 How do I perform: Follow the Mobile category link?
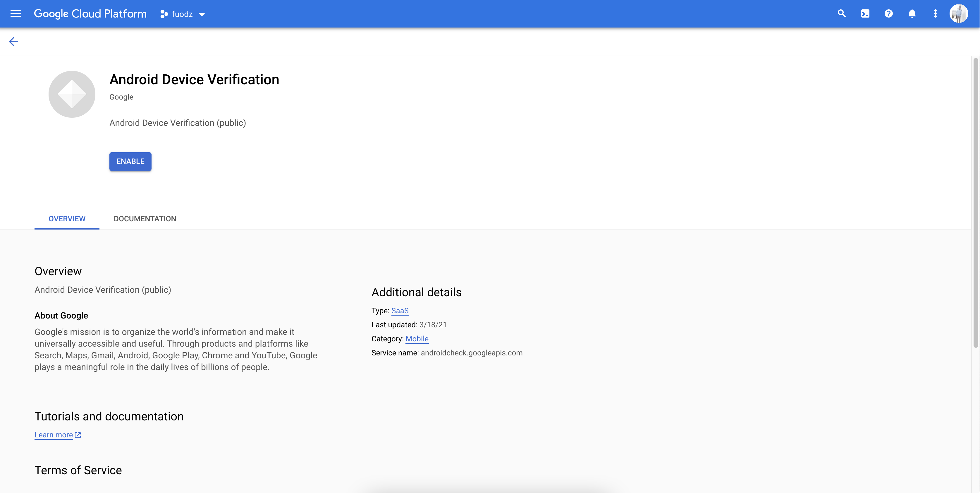(417, 339)
